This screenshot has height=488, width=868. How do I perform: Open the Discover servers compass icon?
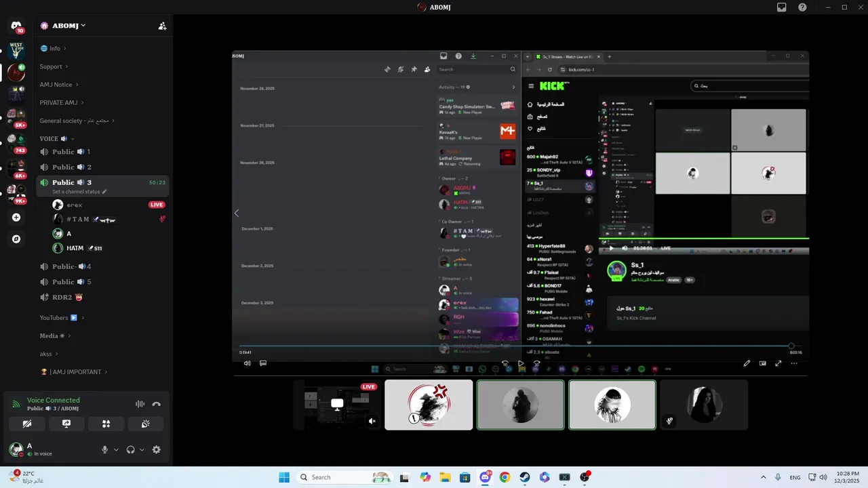[x=16, y=239]
